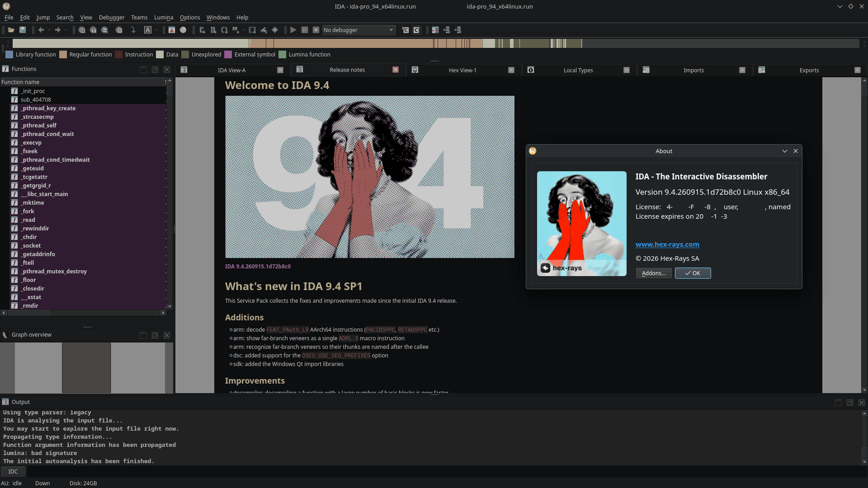Open the text search 'A' toolbar icon
This screenshot has width=868, height=488.
[x=148, y=30]
